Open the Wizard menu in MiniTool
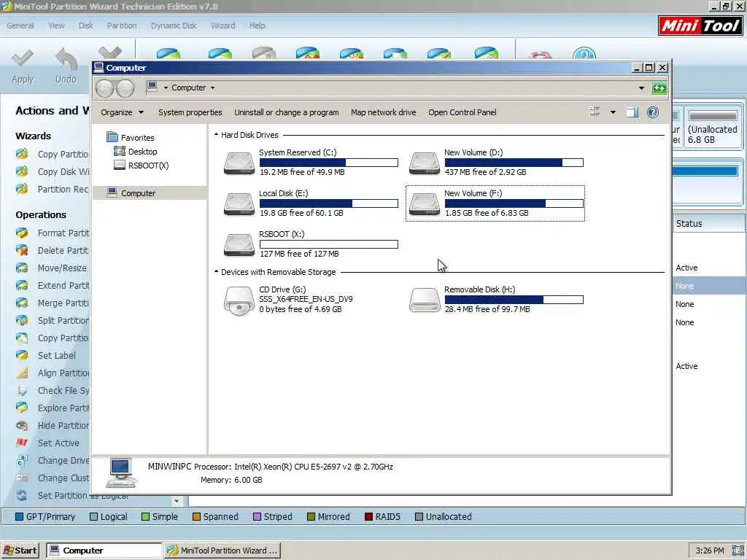The height and width of the screenshot is (560, 747). point(223,26)
